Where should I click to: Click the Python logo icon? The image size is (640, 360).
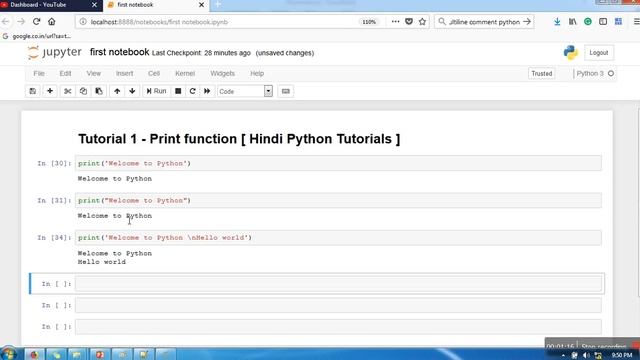(x=571, y=53)
